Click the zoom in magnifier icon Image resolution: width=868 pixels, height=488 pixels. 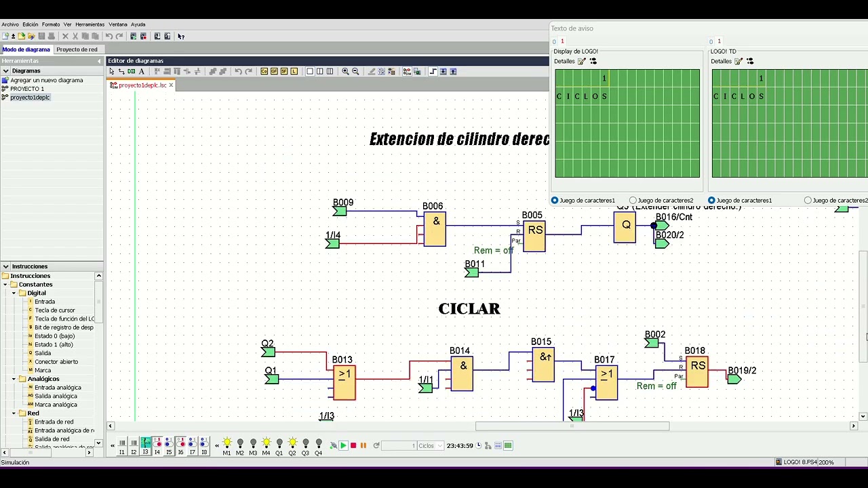point(345,71)
